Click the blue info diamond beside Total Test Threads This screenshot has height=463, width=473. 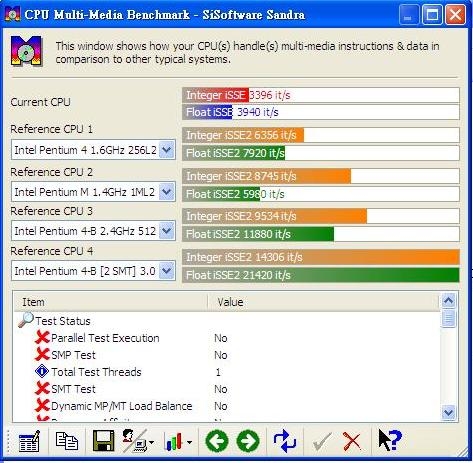[42, 371]
